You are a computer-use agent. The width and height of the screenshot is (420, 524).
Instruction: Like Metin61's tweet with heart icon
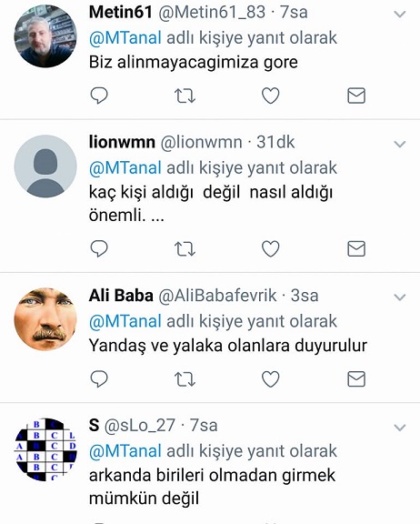coord(270,96)
